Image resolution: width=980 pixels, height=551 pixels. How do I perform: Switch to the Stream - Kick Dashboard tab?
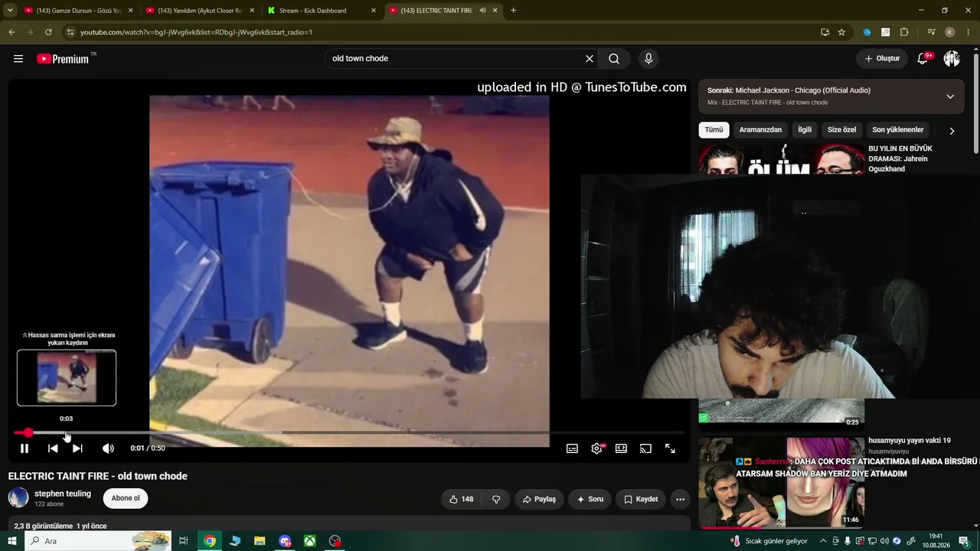tap(322, 11)
